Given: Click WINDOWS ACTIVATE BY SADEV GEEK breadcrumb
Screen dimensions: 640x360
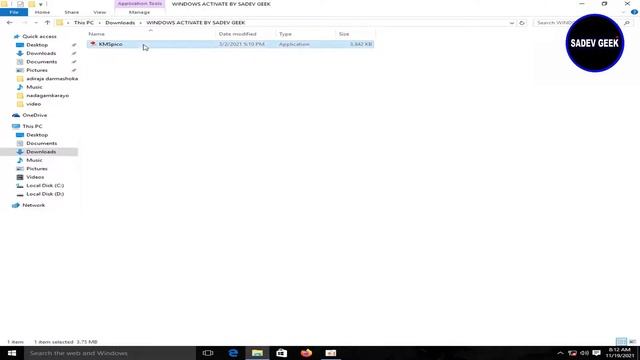Looking at the screenshot, I should 196,23.
